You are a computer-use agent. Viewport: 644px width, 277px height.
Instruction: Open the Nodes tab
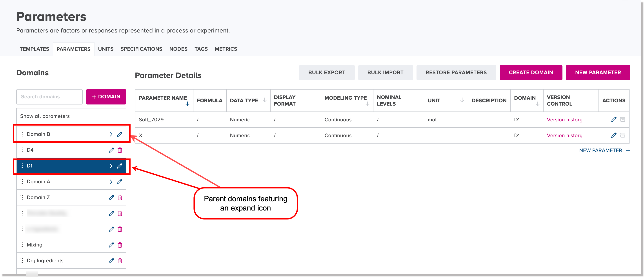click(178, 49)
